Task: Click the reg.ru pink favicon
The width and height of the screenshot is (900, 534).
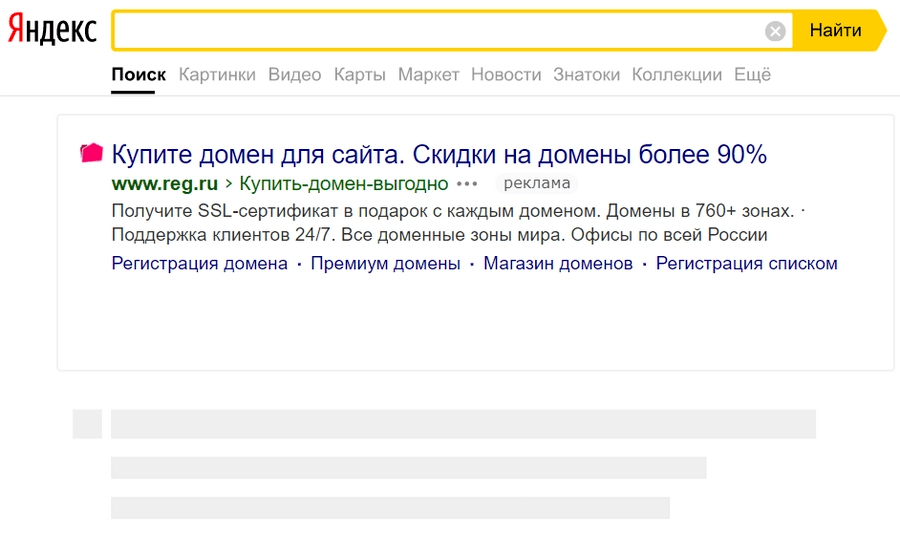Action: tap(91, 153)
